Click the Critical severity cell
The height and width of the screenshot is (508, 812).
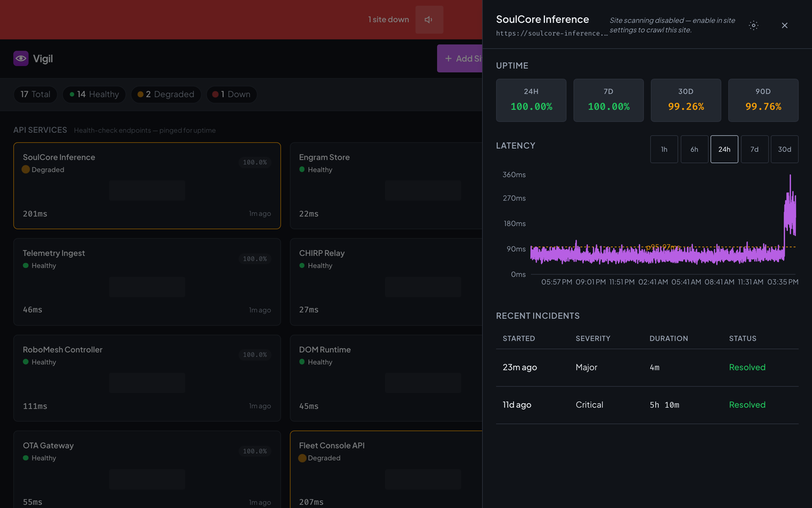589,405
